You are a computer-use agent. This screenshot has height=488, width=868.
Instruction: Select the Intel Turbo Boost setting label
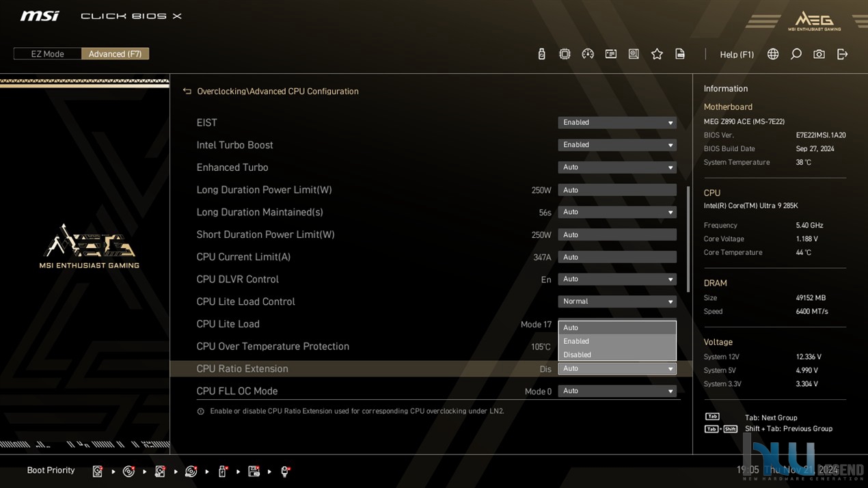point(234,145)
